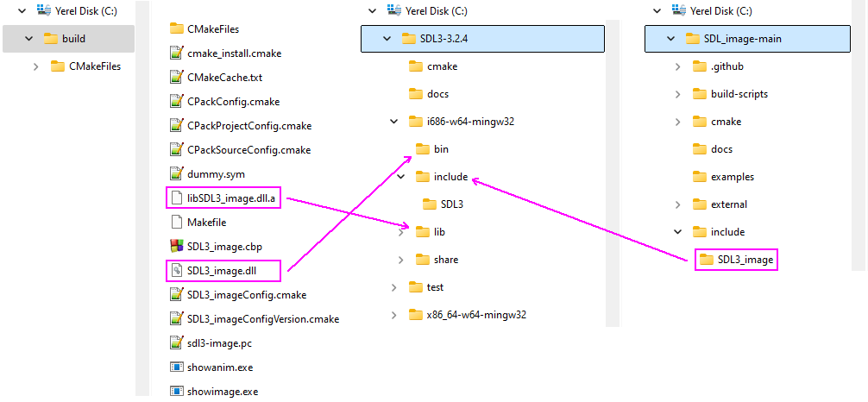Expand test folder chevron
This screenshot has width=868, height=402.
pyautogui.click(x=394, y=287)
